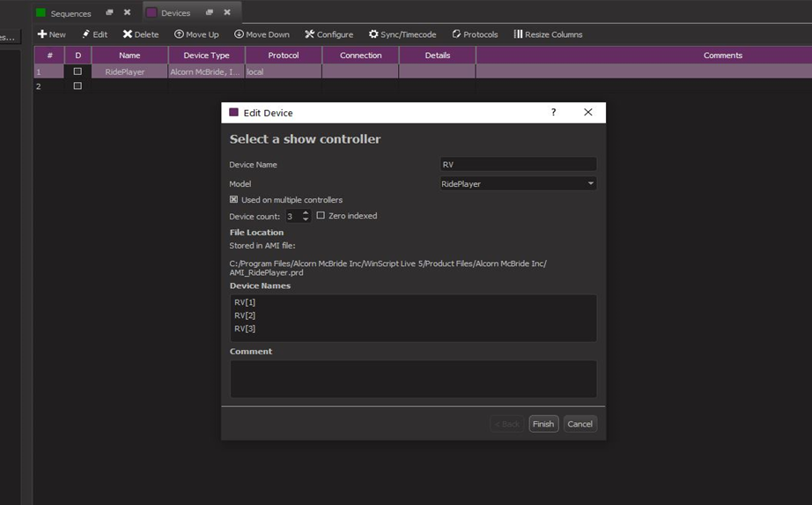The image size is (812, 505).
Task: Close the Edit Device dialog with X
Action: [587, 112]
